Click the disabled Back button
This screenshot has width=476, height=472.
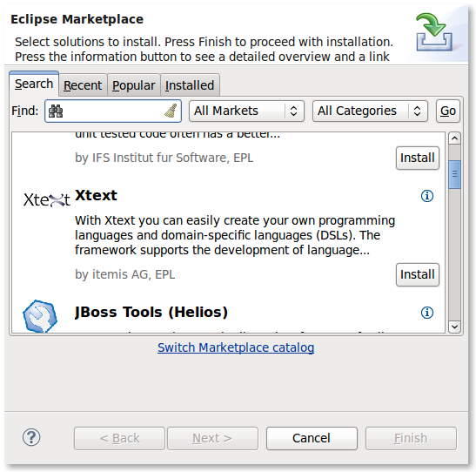click(119, 438)
